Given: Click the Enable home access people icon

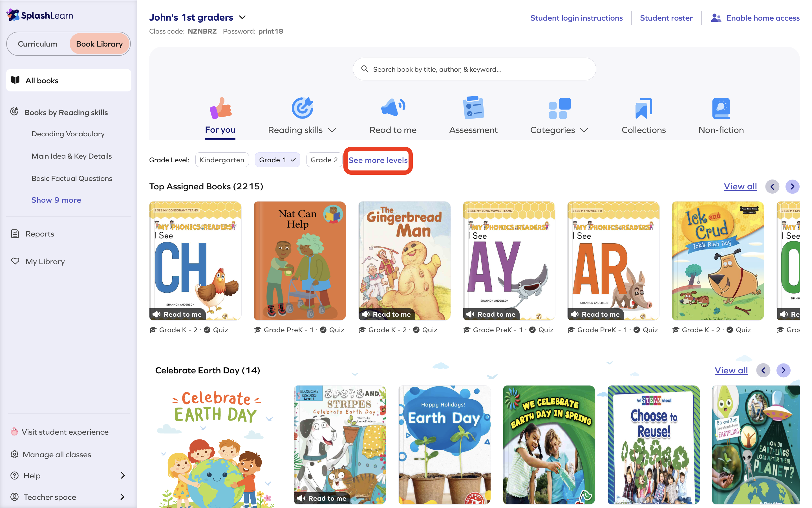Looking at the screenshot, I should tap(716, 18).
